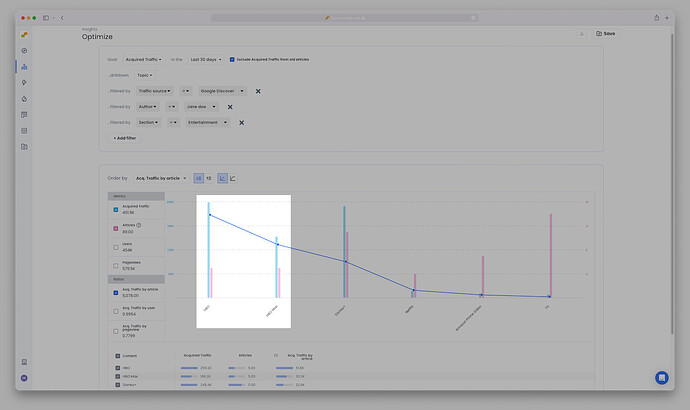Toggle Exclude Acquired Traffic from old articles
The image size is (690, 410).
pyautogui.click(x=232, y=59)
